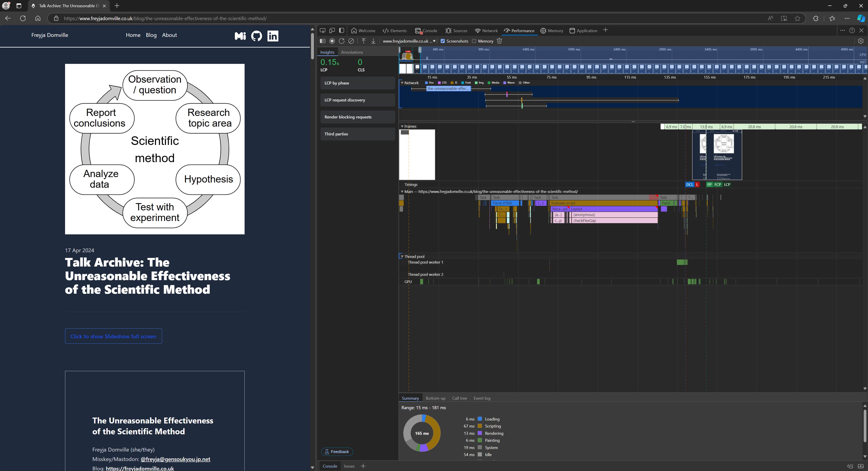Click to show Slideshow full screen button
Viewport: 868px width, 471px height.
pyautogui.click(x=113, y=336)
